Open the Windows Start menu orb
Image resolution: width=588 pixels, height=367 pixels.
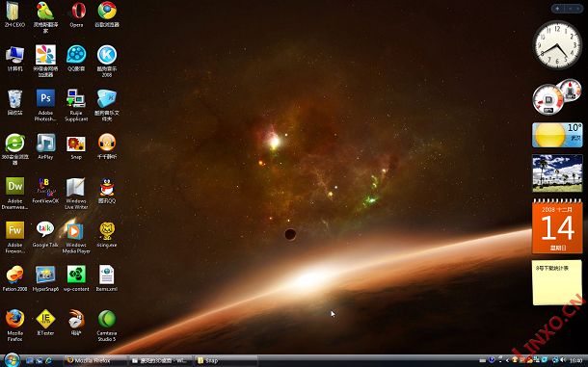coord(12,360)
